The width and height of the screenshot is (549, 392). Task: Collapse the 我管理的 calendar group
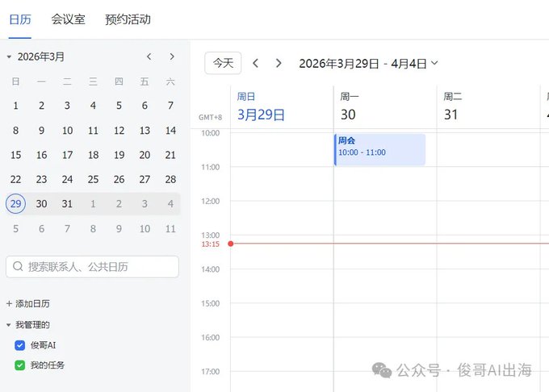click(9, 325)
